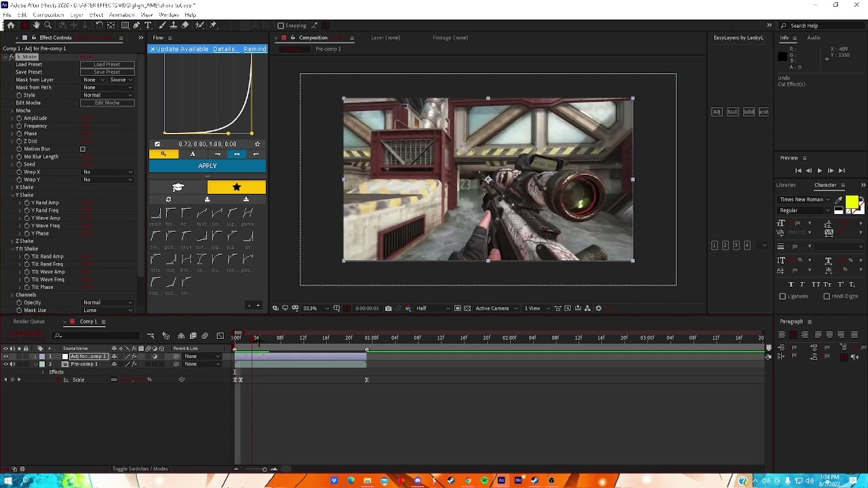Toggle the Hindi Digits checkbox

click(x=827, y=296)
